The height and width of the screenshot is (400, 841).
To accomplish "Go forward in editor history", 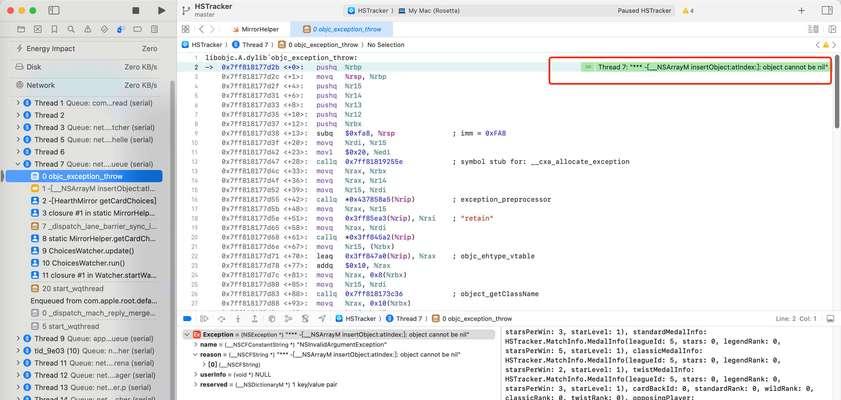I will [212, 29].
